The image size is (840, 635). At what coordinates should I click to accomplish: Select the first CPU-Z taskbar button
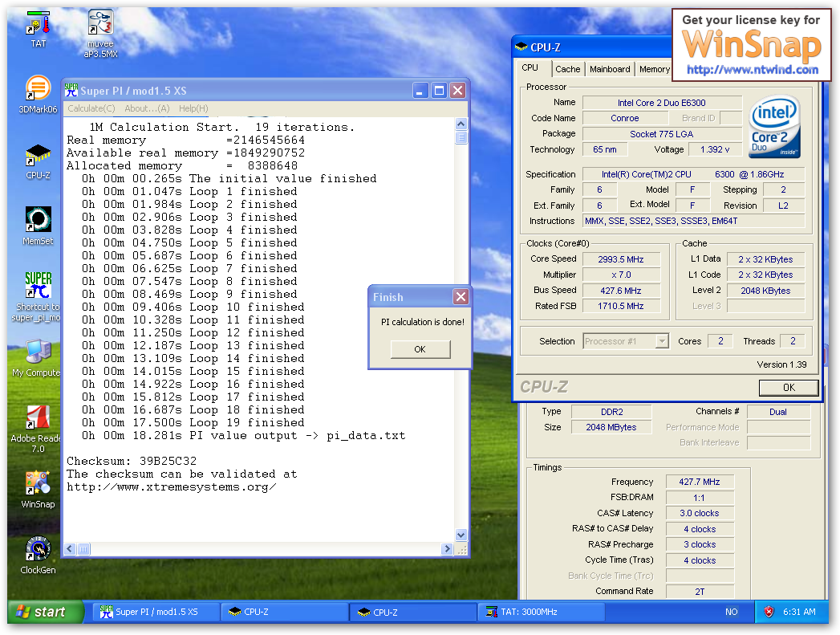tap(285, 612)
